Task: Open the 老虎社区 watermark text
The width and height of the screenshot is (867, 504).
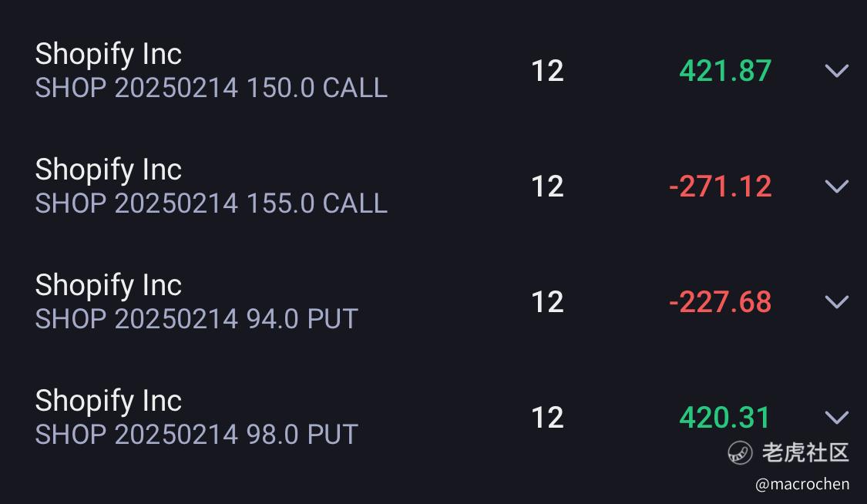Action: point(805,452)
